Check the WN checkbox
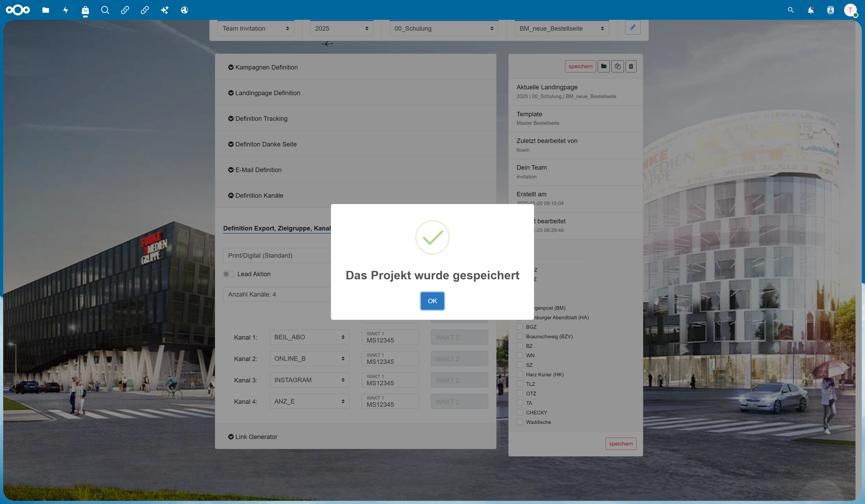The height and width of the screenshot is (504, 865). pos(520,355)
